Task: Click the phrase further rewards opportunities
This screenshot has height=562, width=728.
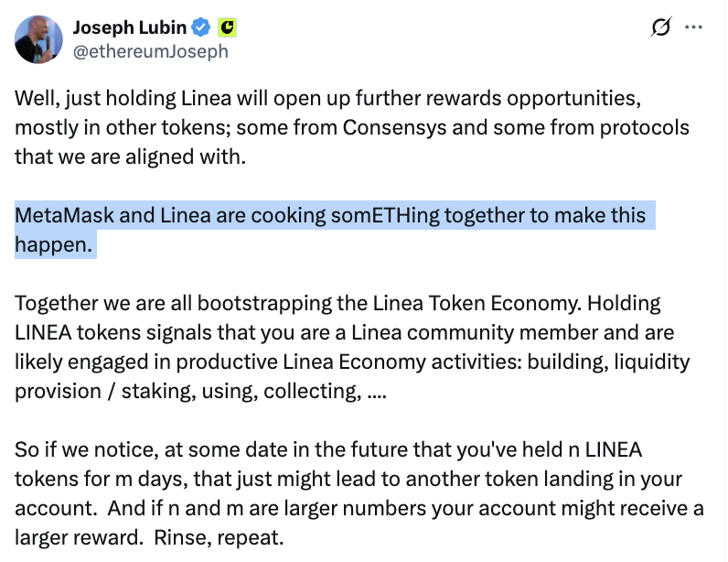Action: [498, 99]
